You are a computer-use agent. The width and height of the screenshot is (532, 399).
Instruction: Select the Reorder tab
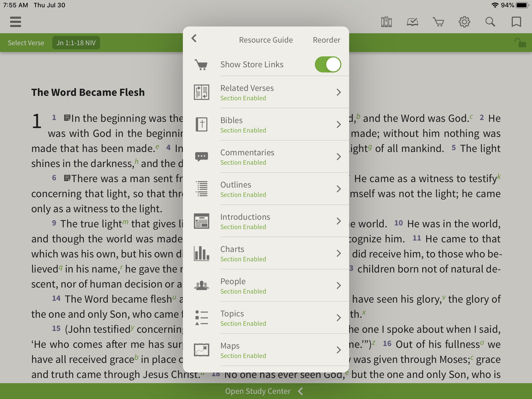(x=326, y=40)
